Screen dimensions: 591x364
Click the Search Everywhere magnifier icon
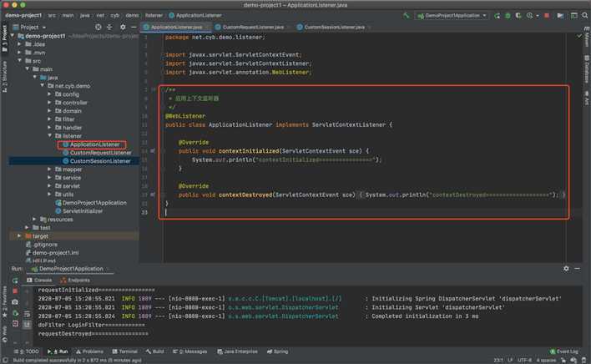pyautogui.click(x=584, y=16)
